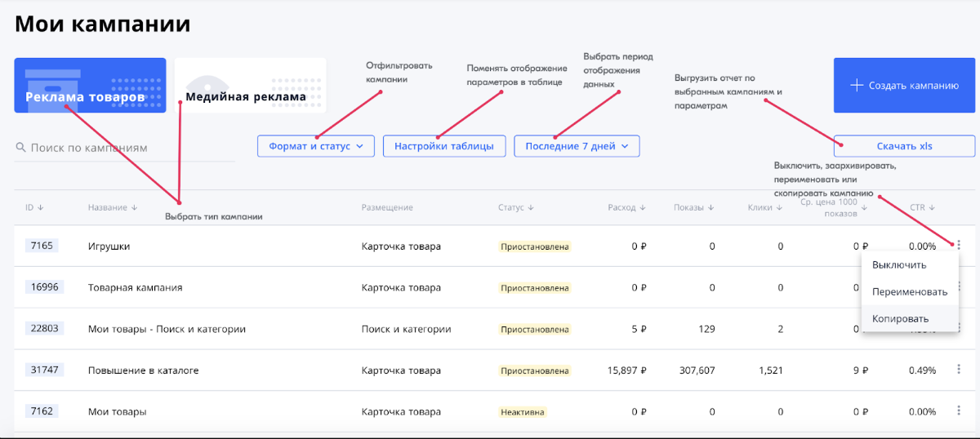Sort by Клики column arrow
Screen dimensions: 980x439
(780, 208)
